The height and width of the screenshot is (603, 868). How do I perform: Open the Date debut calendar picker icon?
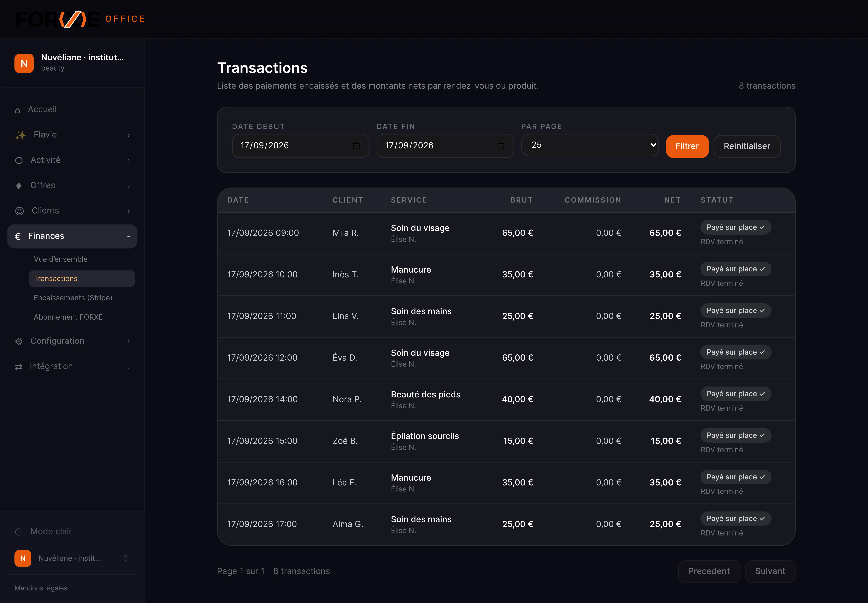pos(356,146)
